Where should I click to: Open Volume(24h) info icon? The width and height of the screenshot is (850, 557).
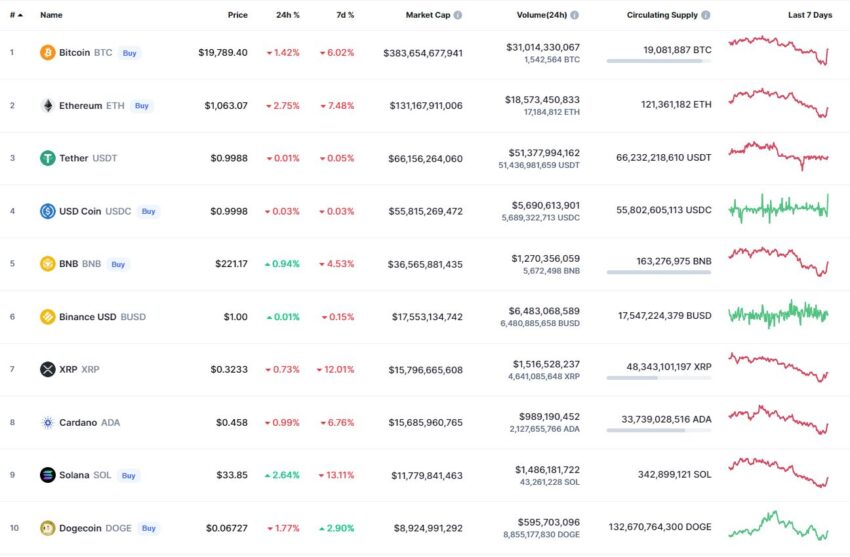575,15
